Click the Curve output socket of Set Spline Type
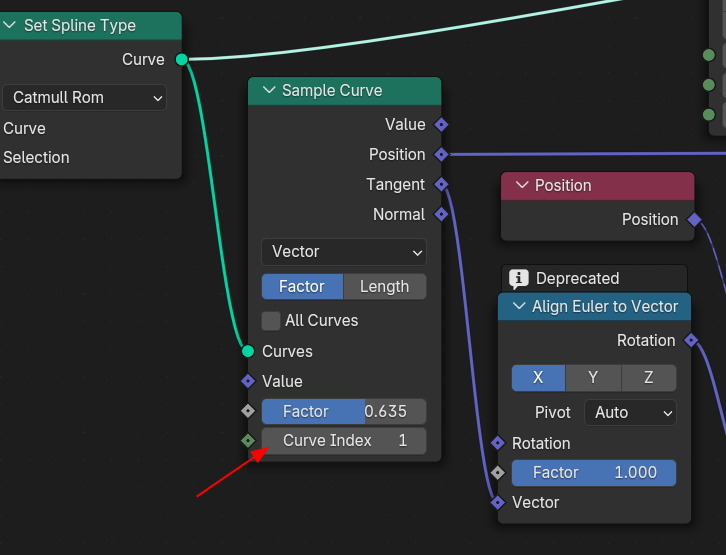The height and width of the screenshot is (555, 726). tap(182, 59)
